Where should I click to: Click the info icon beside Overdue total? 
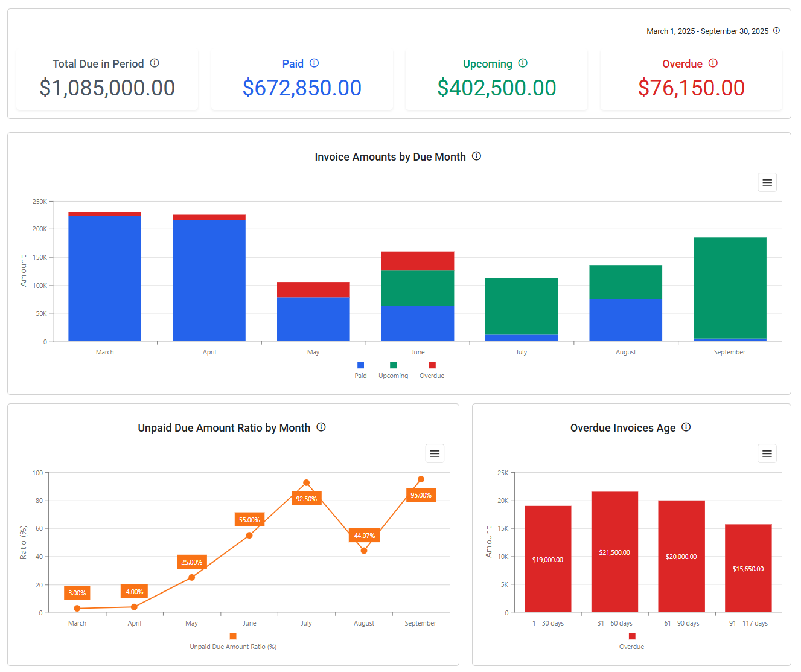713,63
